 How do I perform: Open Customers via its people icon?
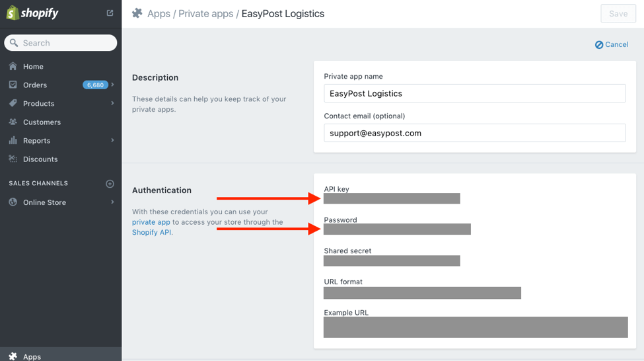(13, 122)
